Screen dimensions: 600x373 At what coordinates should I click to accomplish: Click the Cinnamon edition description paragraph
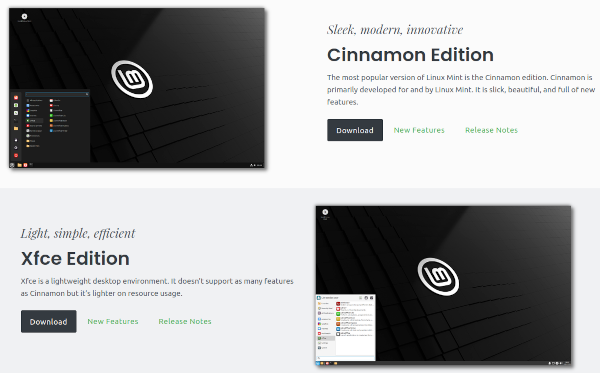pyautogui.click(x=461, y=90)
